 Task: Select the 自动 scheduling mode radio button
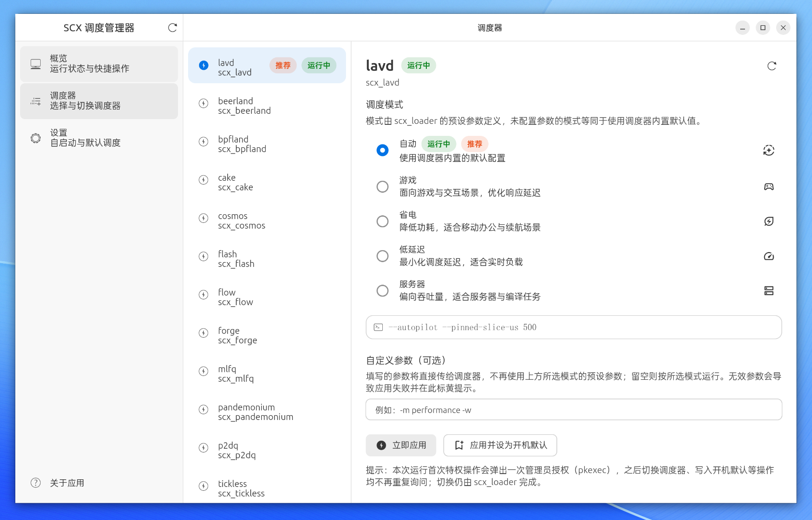382,150
